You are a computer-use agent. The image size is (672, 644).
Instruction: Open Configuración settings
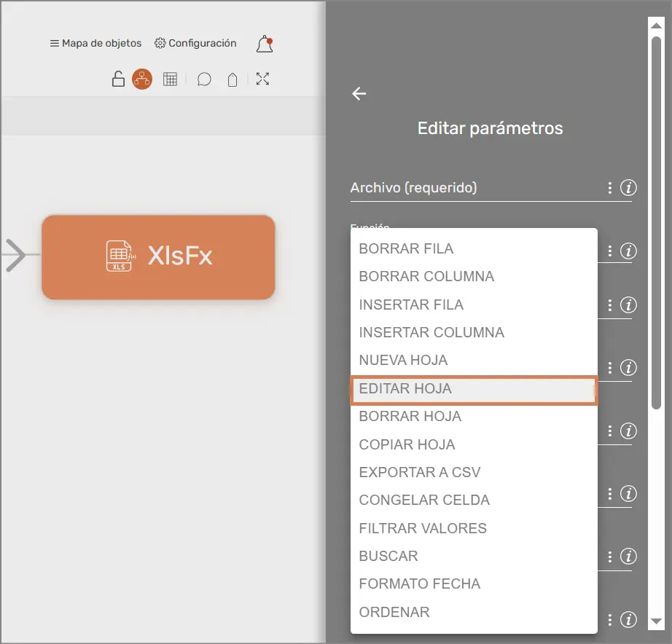tap(195, 43)
